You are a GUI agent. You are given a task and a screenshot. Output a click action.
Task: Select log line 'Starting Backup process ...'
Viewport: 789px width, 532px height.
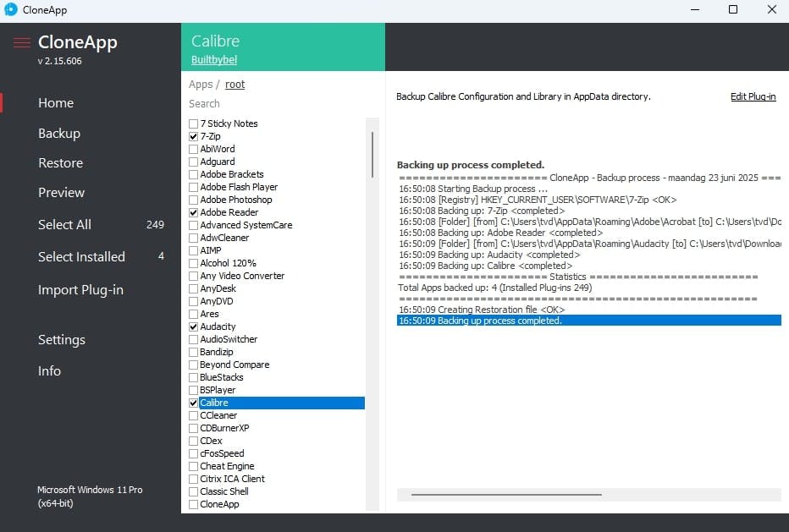(588, 189)
